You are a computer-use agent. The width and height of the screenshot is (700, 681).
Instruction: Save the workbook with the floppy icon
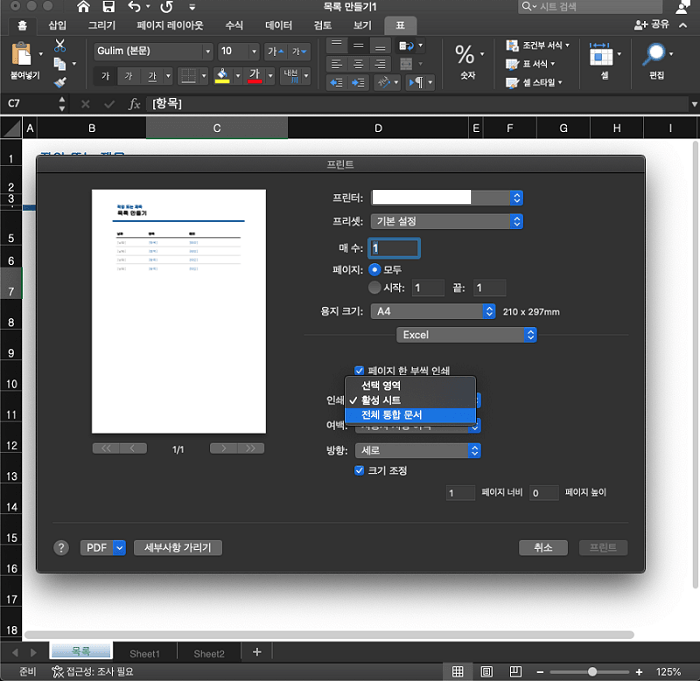108,7
